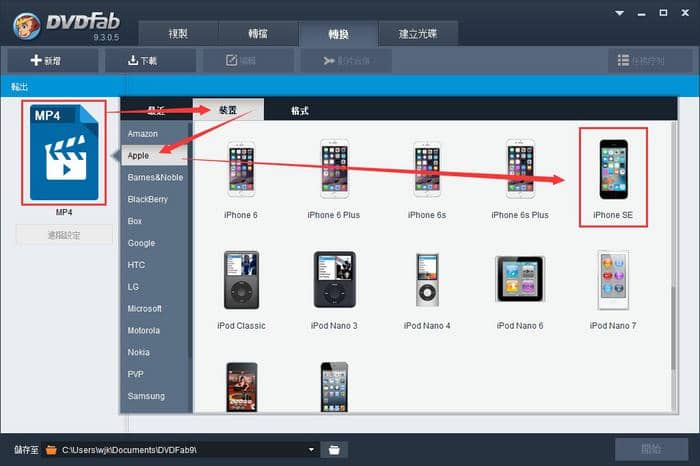Click the advanced settings button under MP4
The width and height of the screenshot is (700, 466).
pyautogui.click(x=64, y=235)
